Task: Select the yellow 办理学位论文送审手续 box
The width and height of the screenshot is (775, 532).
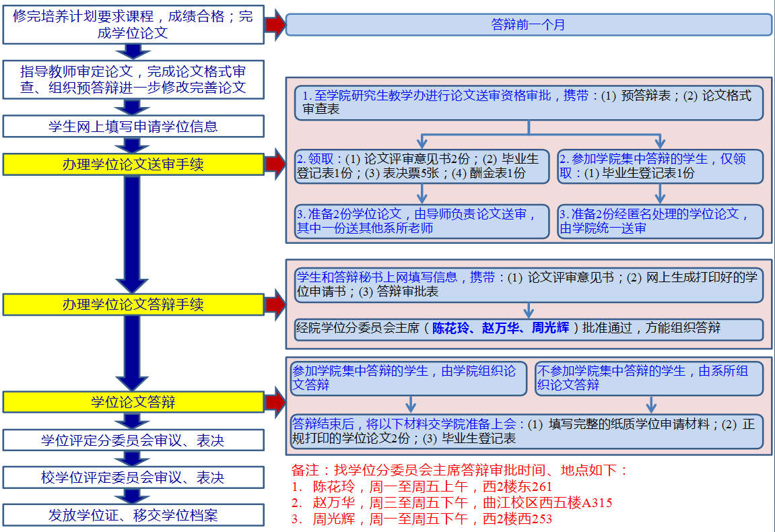Action: [133, 164]
